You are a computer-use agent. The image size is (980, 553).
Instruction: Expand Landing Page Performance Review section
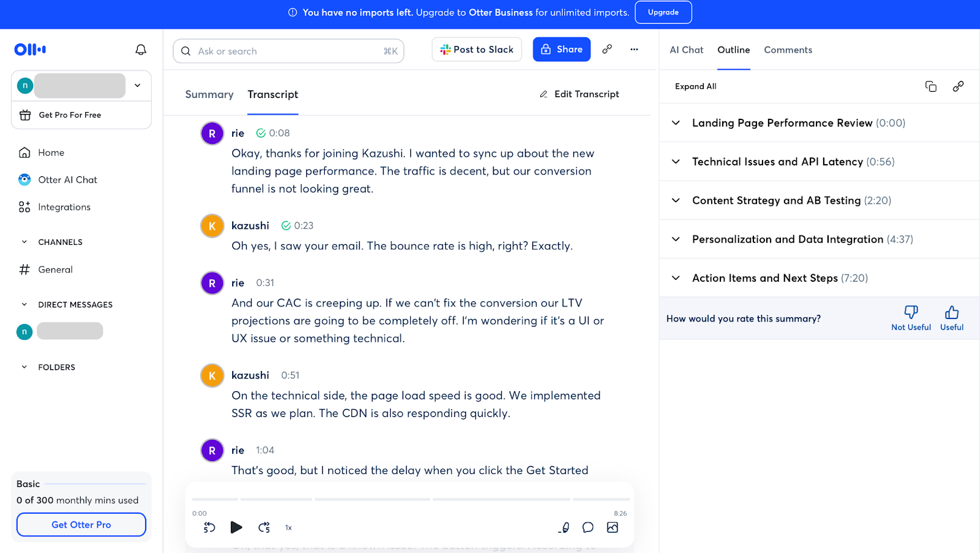pos(676,123)
